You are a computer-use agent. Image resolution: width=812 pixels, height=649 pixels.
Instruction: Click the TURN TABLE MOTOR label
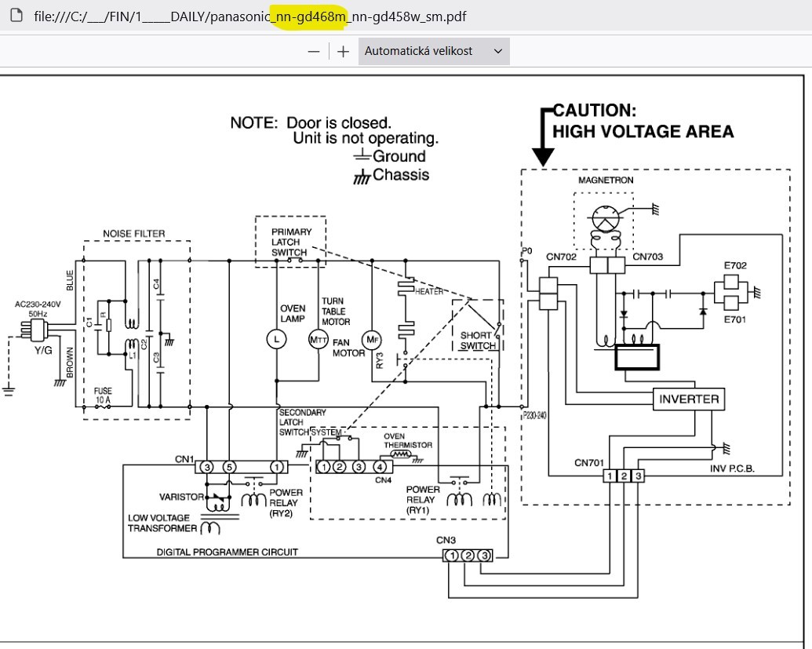pos(336,312)
